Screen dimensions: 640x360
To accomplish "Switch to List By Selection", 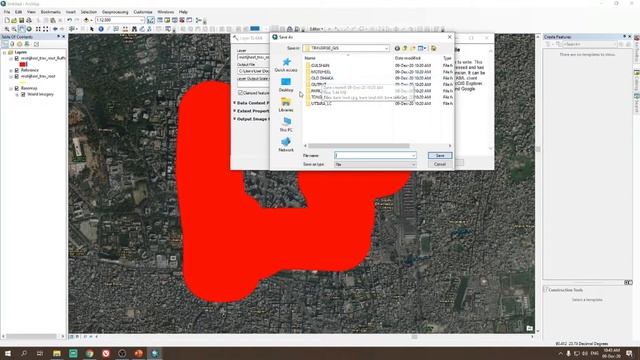I will pyautogui.click(x=27, y=44).
